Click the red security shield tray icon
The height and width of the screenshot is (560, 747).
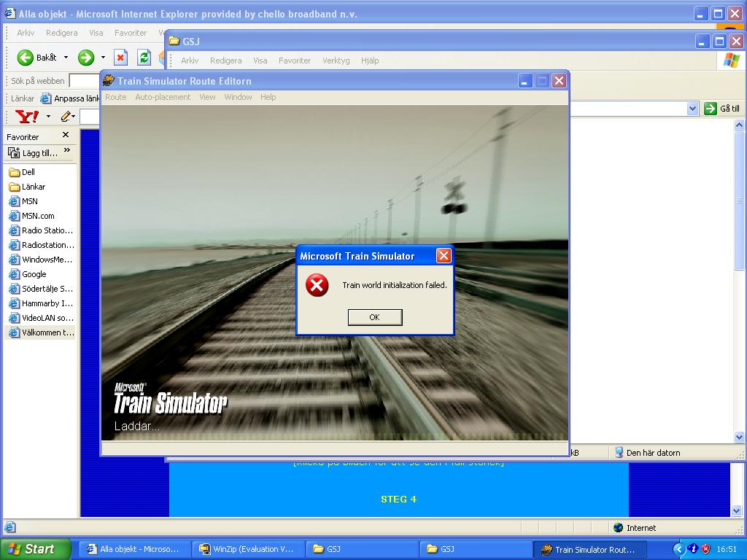pos(706,549)
